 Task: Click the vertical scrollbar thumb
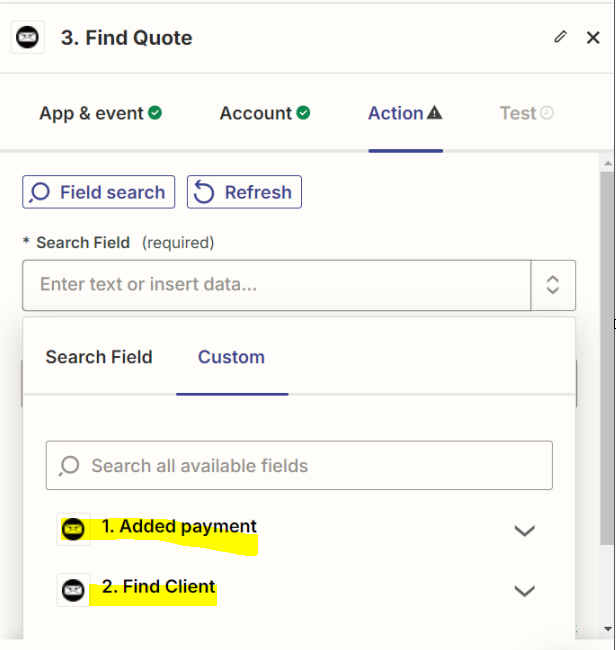(x=608, y=358)
